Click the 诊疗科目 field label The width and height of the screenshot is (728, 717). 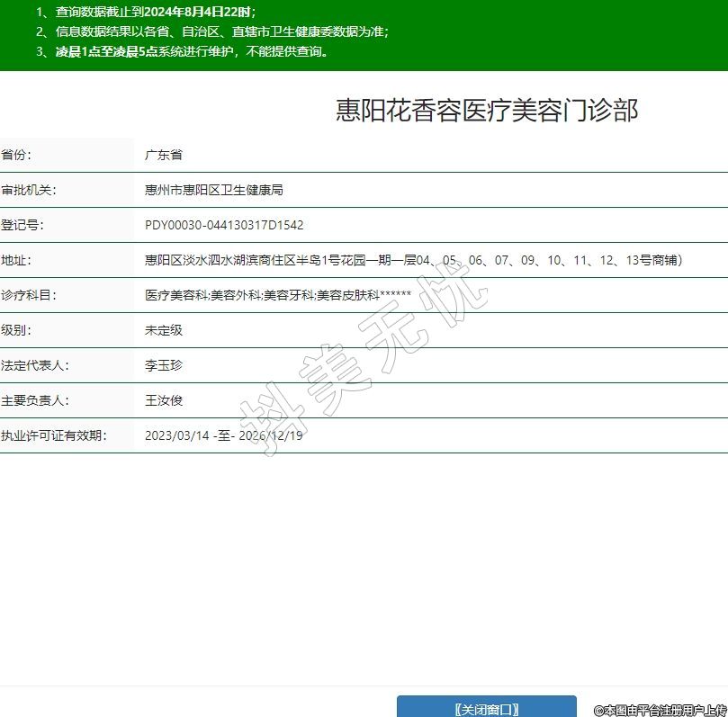pyautogui.click(x=29, y=295)
